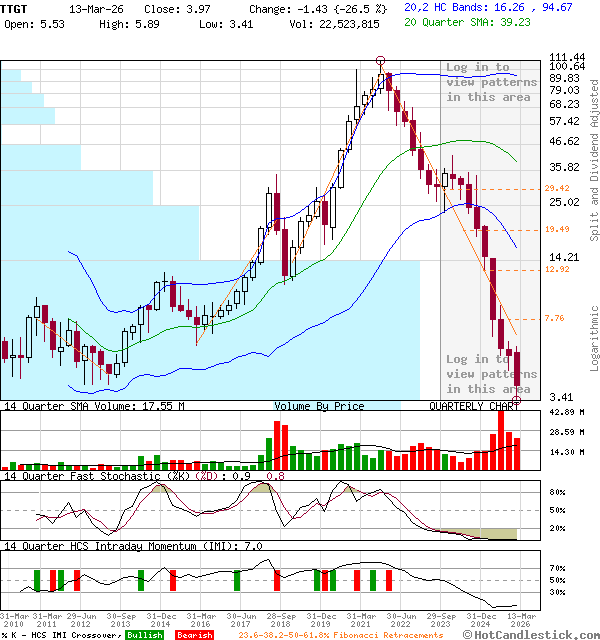This screenshot has height=640, width=600.
Task: Click the 12.82 Fibonacci retracement label
Action: pos(557,269)
